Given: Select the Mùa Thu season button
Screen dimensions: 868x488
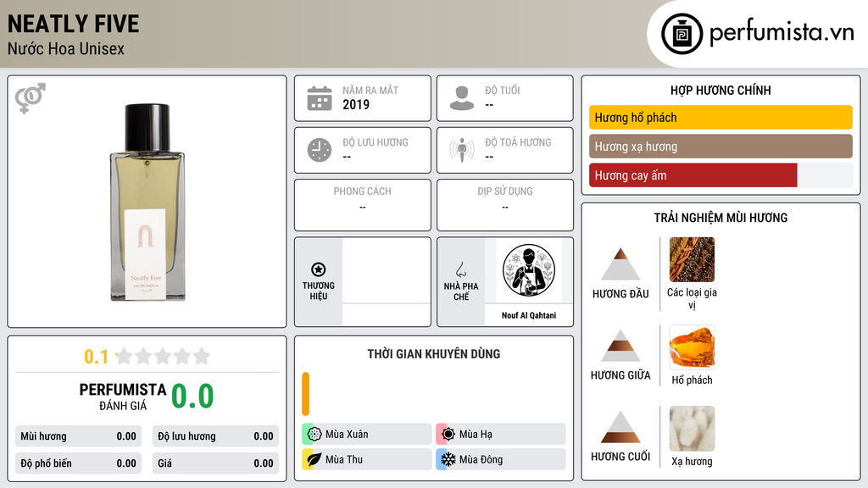Looking at the screenshot, I should coord(367,459).
